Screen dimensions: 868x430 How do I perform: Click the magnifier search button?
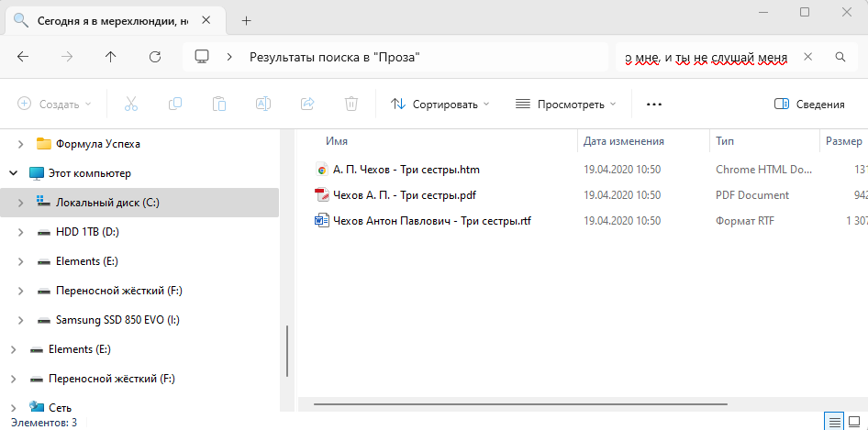pos(840,57)
